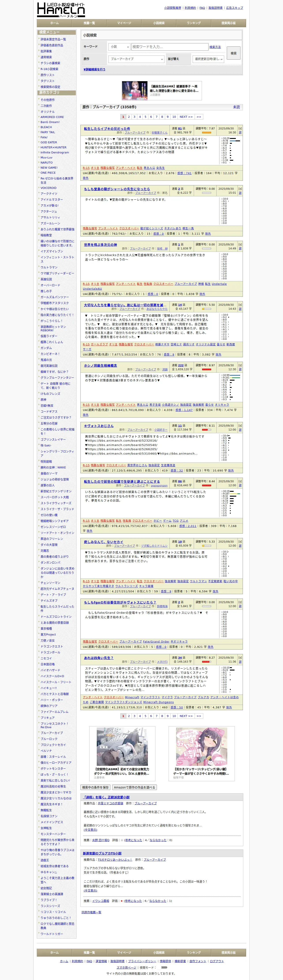Click [!] icon for ホシノ同級生相棒概念
283x980 pixels.
point(240,365)
